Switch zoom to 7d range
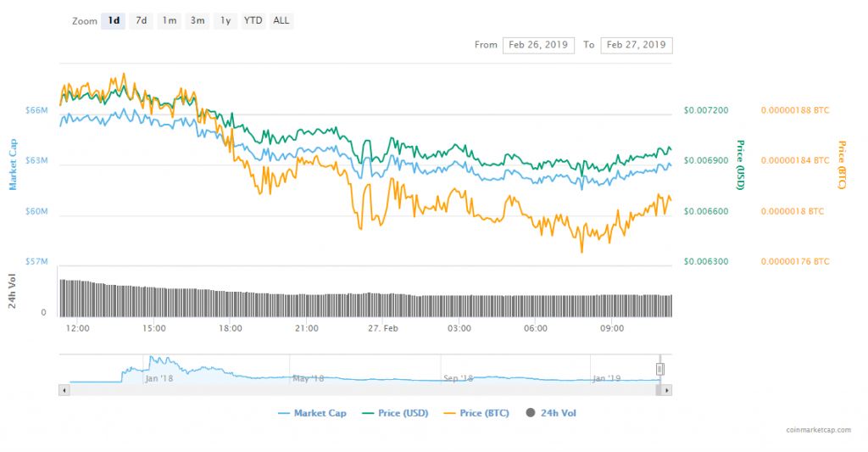The image size is (868, 452). [142, 21]
